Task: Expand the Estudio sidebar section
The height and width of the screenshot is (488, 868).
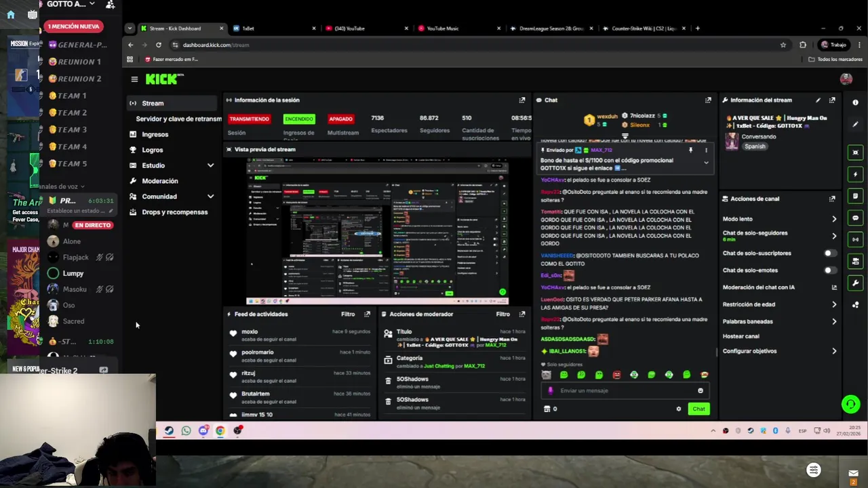Action: click(x=210, y=165)
